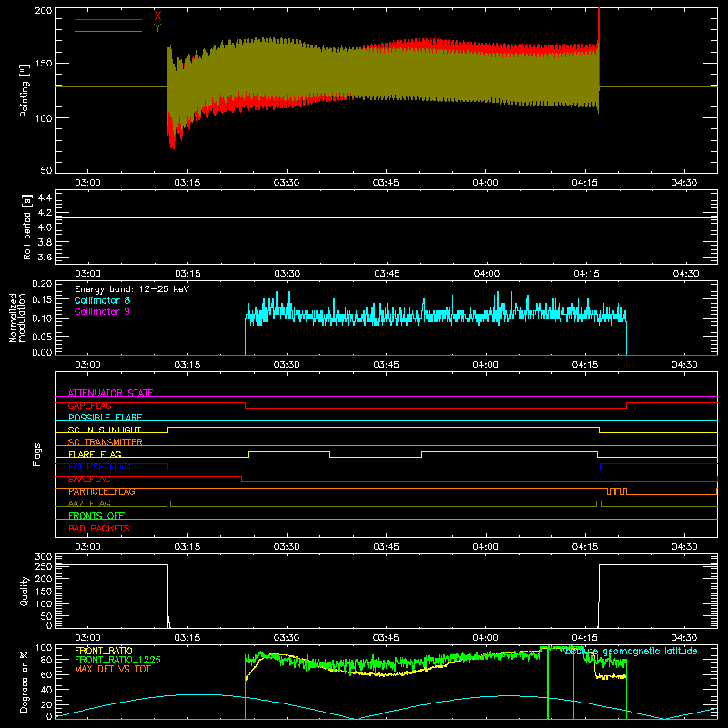Click the Flags axis title

click(x=36, y=455)
